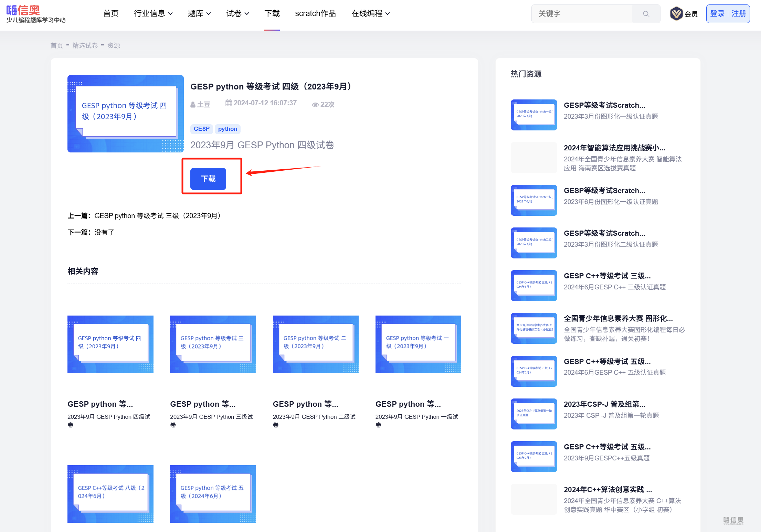Click the calendar icon beside the date
The height and width of the screenshot is (532, 761).
point(229,103)
